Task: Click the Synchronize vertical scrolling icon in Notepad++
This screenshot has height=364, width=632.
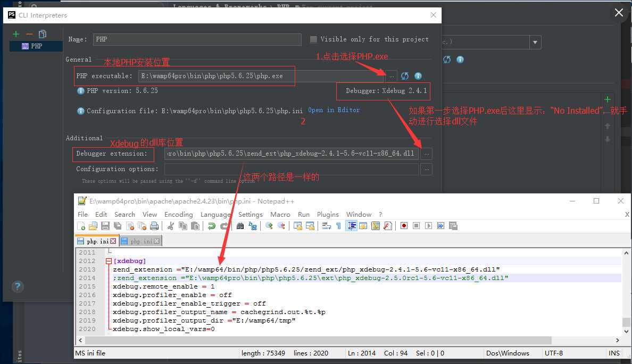Action: coord(298,226)
